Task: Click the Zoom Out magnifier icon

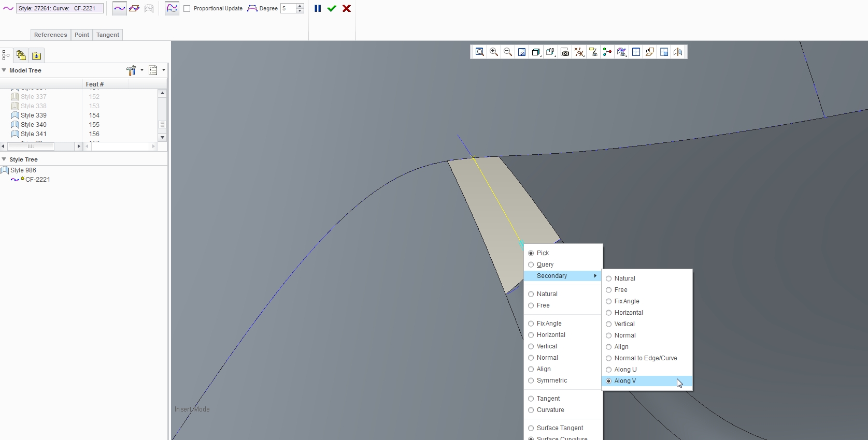Action: [x=508, y=52]
